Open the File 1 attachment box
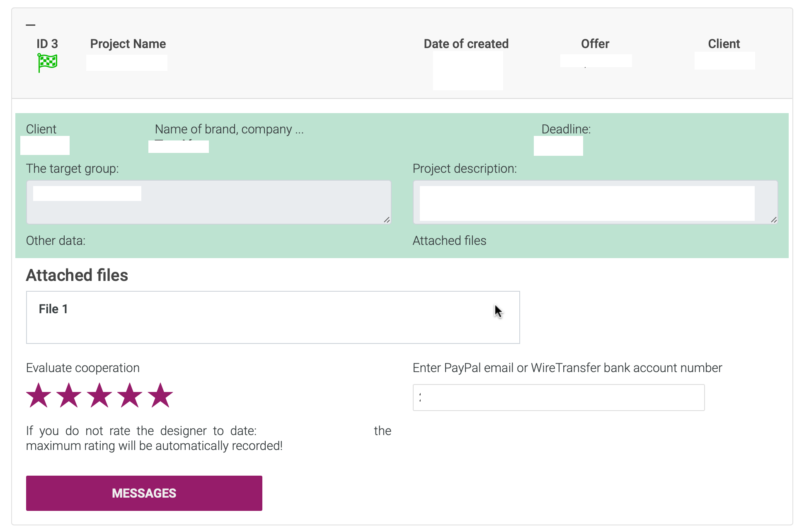This screenshot has width=809, height=532. pos(273,317)
